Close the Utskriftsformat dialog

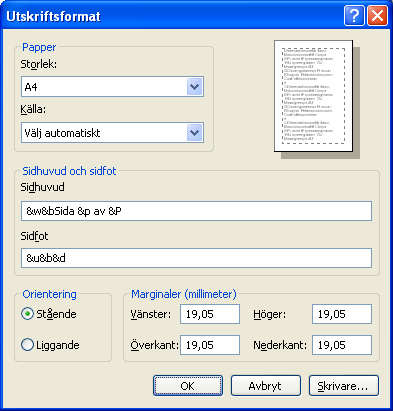(x=377, y=16)
